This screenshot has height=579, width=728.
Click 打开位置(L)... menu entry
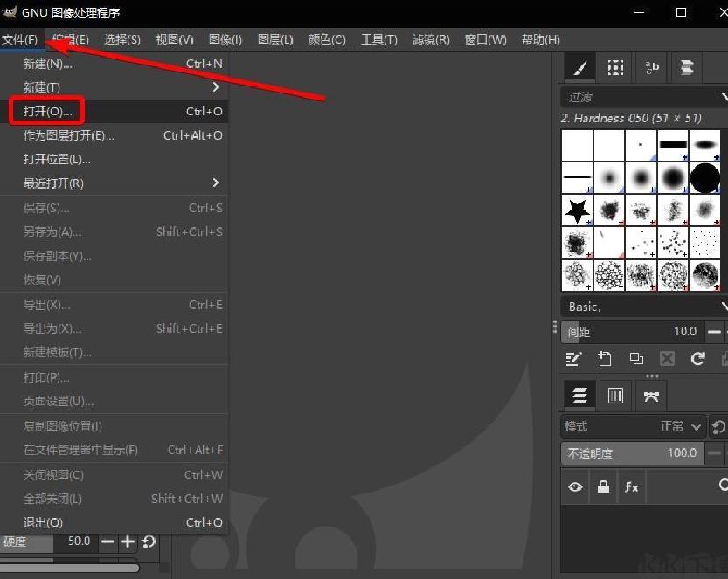114,159
